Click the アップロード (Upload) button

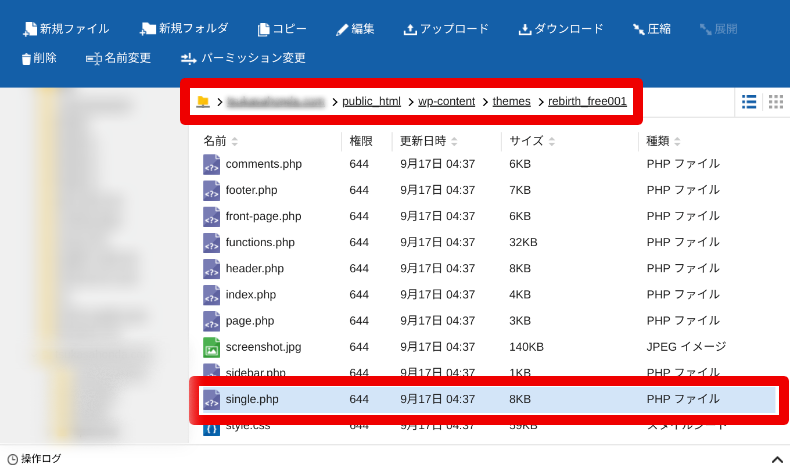(446, 29)
